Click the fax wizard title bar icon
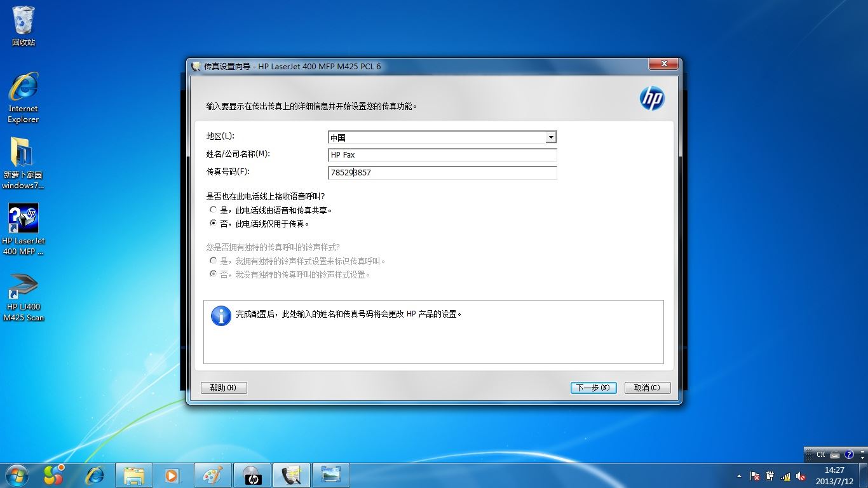The width and height of the screenshot is (868, 488). tap(196, 66)
